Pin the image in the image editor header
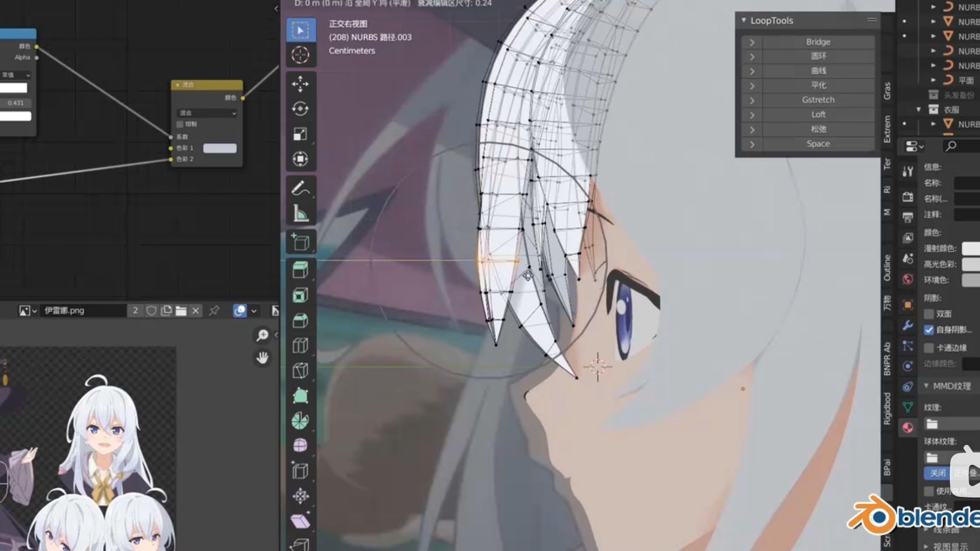The image size is (980, 551). point(214,310)
